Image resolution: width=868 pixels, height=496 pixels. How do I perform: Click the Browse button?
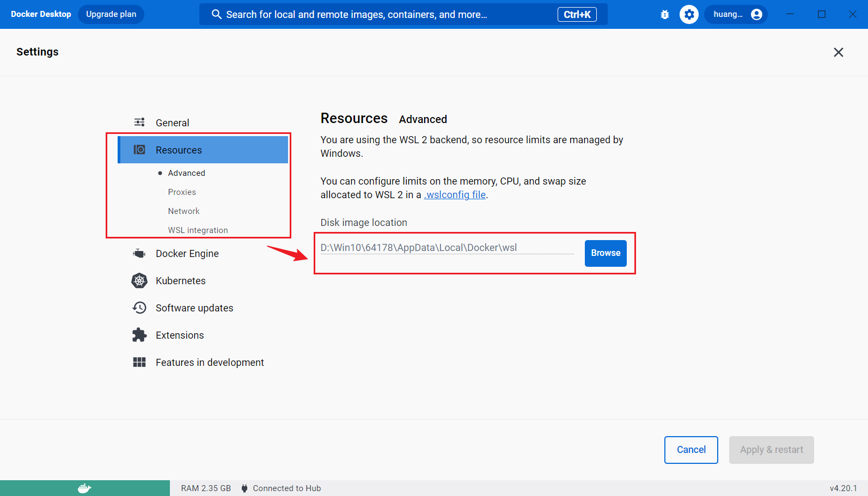[x=606, y=253]
